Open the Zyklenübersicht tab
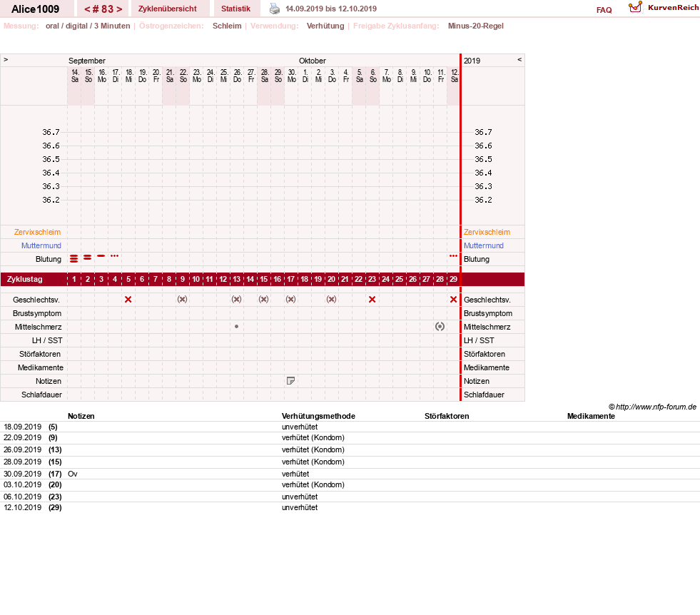This screenshot has height=615, width=700. point(168,9)
